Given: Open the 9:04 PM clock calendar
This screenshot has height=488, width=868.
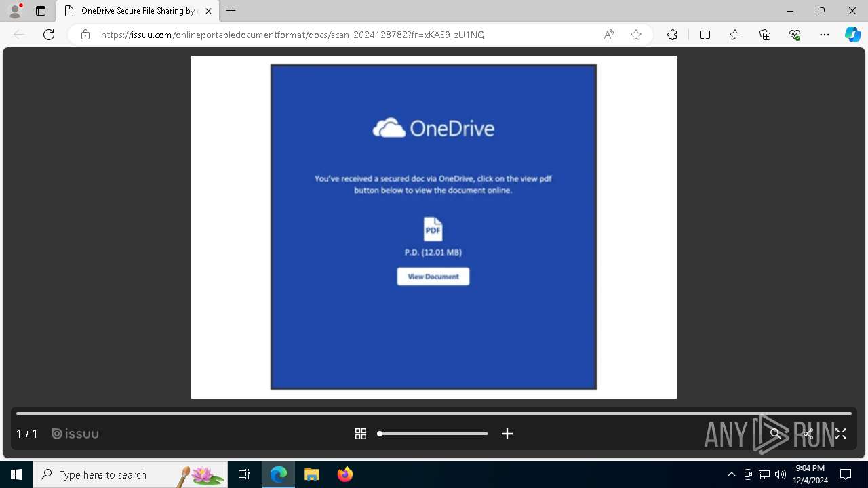Looking at the screenshot, I should point(810,474).
